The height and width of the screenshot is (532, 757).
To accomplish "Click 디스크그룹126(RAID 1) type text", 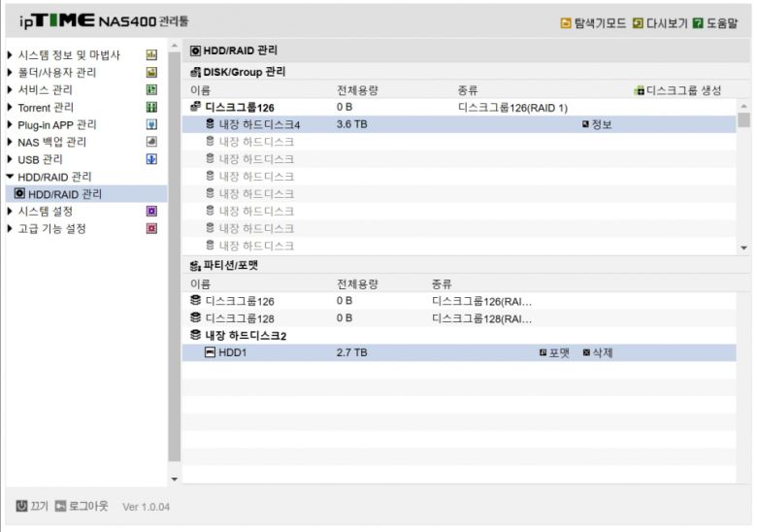I will point(512,108).
